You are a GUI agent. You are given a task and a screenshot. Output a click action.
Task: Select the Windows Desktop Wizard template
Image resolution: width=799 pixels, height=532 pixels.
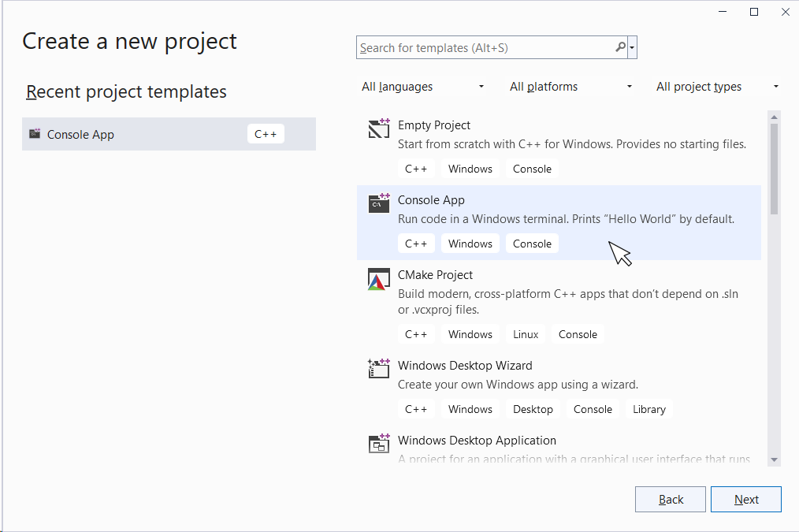click(x=465, y=366)
